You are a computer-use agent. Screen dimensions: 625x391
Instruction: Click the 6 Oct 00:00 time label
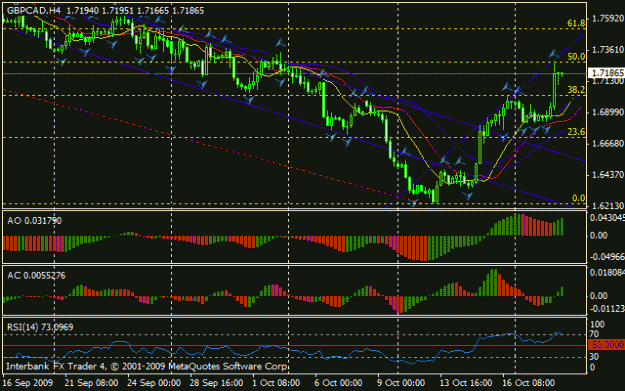point(338,383)
